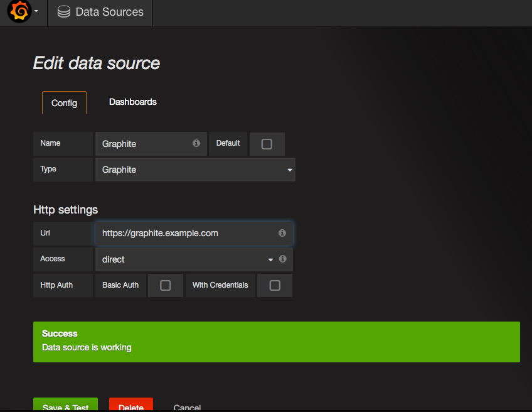Click the Cancel link
The height and width of the screenshot is (412, 532).
(187, 407)
